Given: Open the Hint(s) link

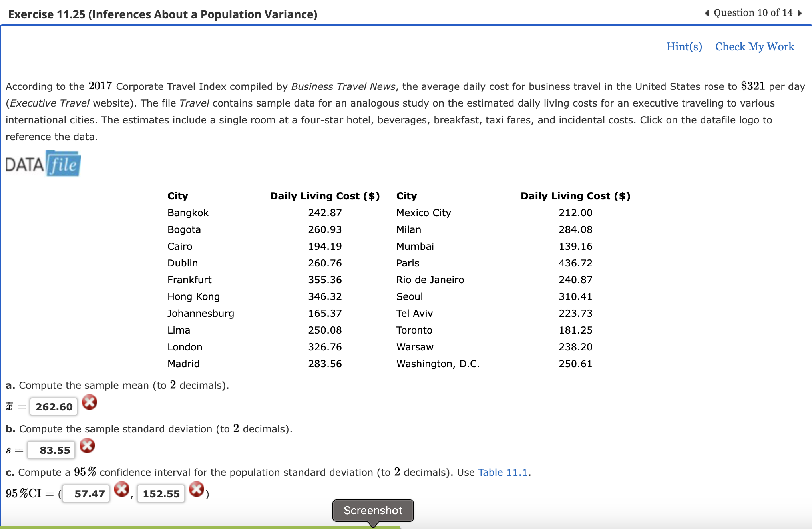Looking at the screenshot, I should [684, 47].
